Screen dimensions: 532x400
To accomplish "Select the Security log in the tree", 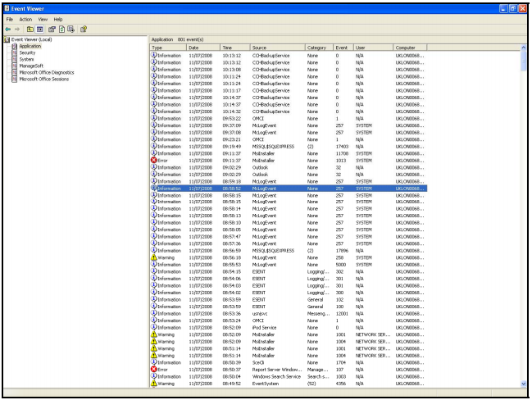I will (x=27, y=53).
